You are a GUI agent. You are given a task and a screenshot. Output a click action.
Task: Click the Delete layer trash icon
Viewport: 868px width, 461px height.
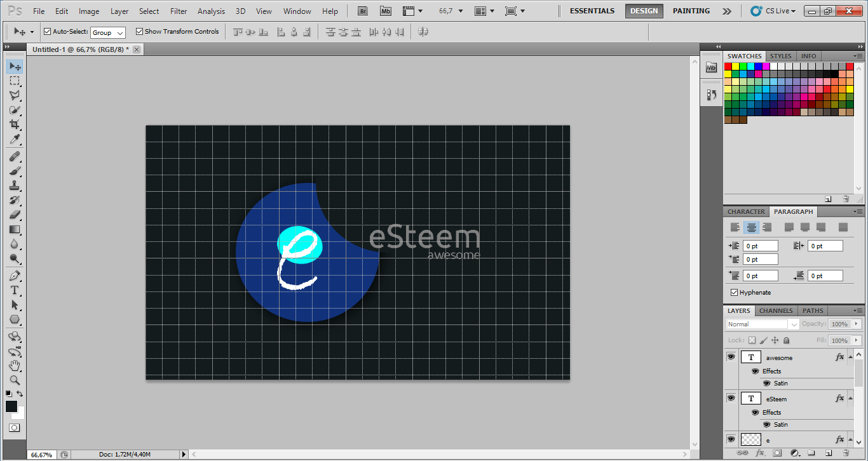(846, 453)
